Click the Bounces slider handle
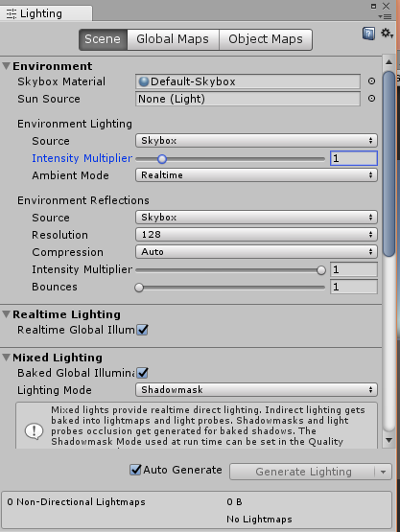This screenshot has height=532, width=400. point(139,288)
